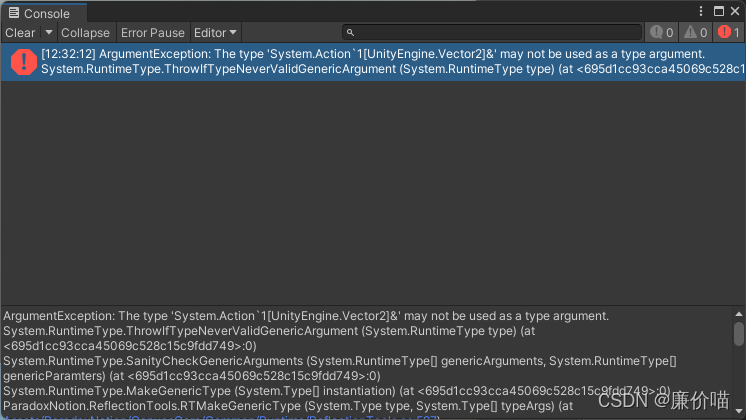Clear the console log
Screen dimensions: 746x420
pyautogui.click(x=20, y=33)
